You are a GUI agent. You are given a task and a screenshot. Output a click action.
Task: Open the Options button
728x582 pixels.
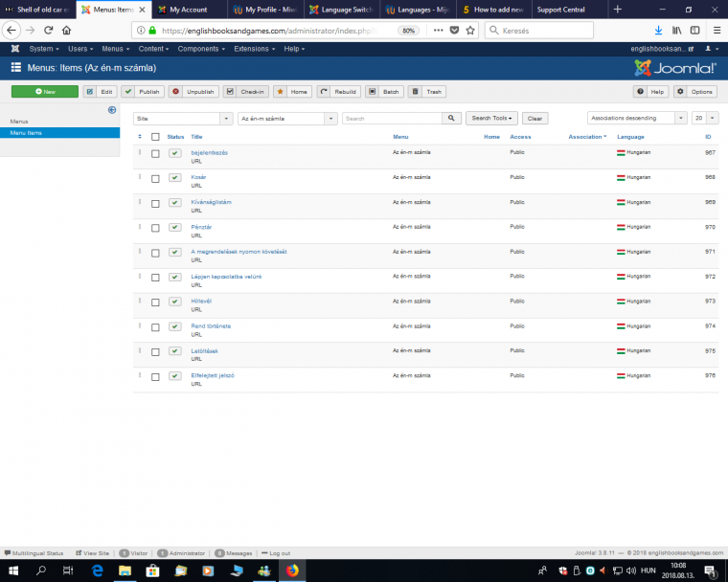click(695, 92)
